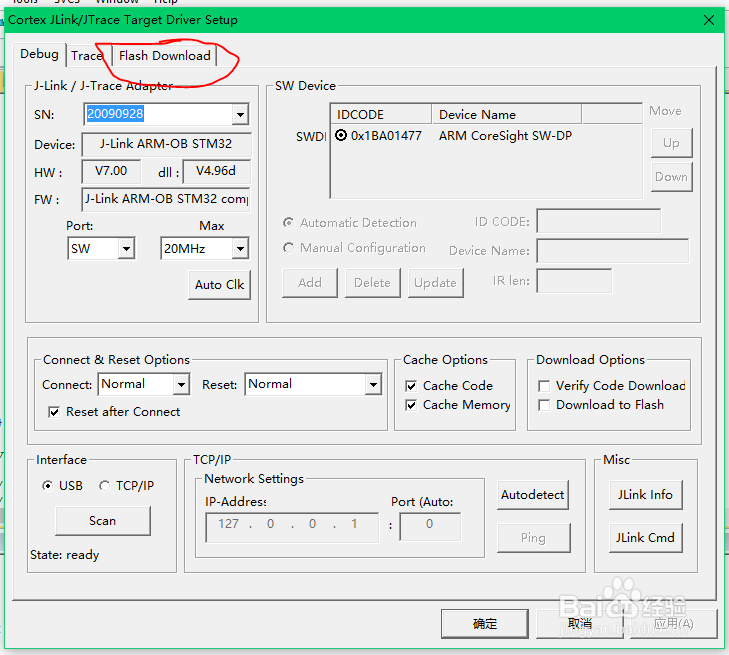Click the Scan button
729x655 pixels.
click(103, 521)
